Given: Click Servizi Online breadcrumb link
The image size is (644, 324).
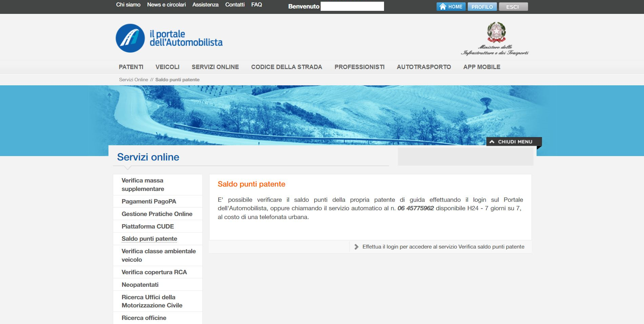Looking at the screenshot, I should point(134,80).
